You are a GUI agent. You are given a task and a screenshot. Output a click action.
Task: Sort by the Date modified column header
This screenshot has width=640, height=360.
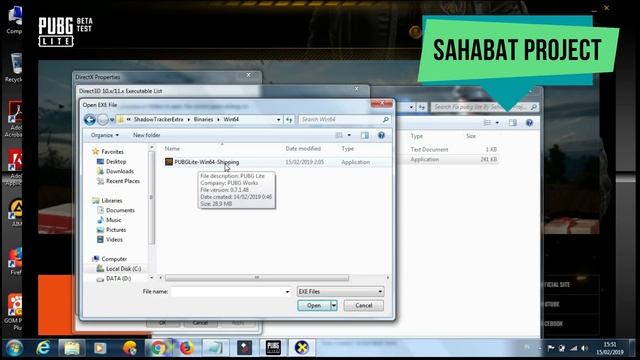(303, 149)
